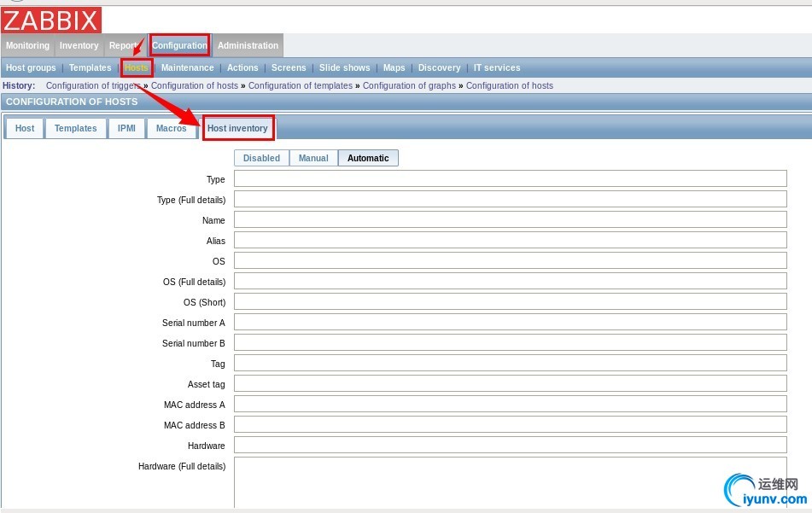Focus the OS (Short) field
This screenshot has width=812, height=513.
pyautogui.click(x=510, y=301)
